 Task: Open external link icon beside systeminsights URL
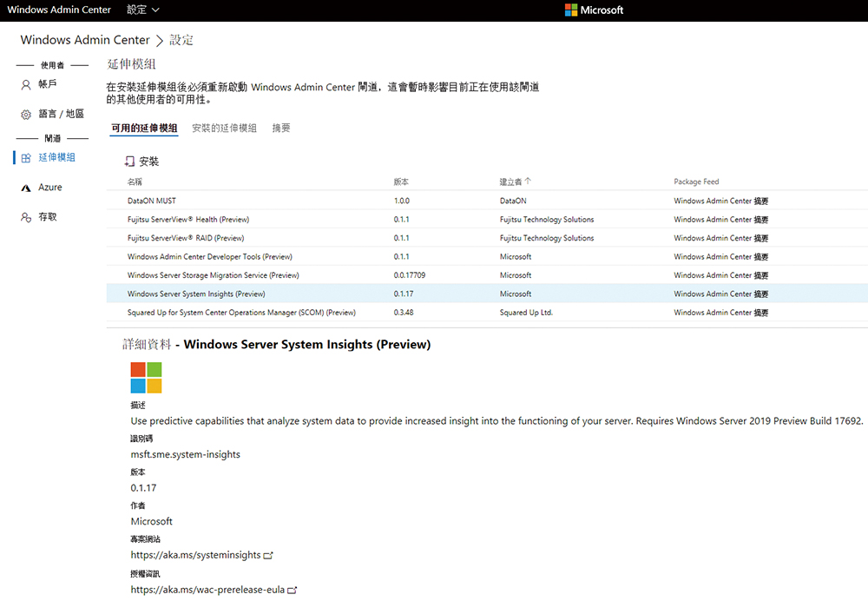[x=268, y=555]
